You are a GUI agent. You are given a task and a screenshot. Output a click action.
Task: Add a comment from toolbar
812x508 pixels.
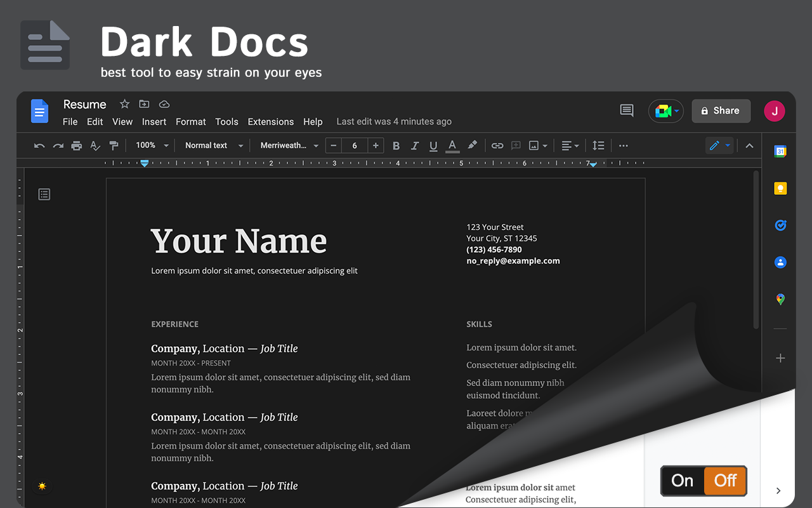point(516,145)
